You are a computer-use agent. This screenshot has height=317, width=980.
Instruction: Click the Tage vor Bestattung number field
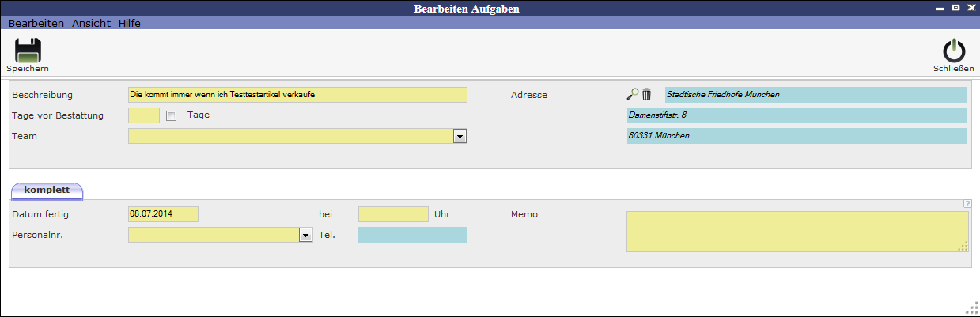(144, 116)
